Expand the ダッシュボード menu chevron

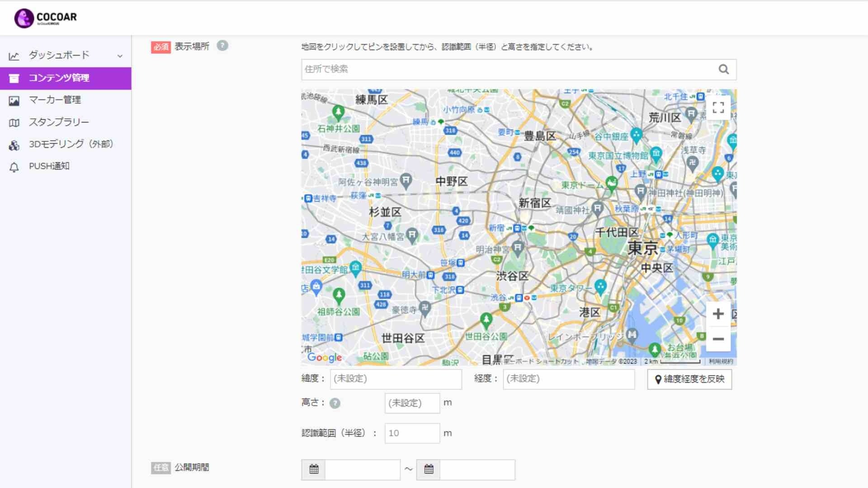(x=120, y=56)
